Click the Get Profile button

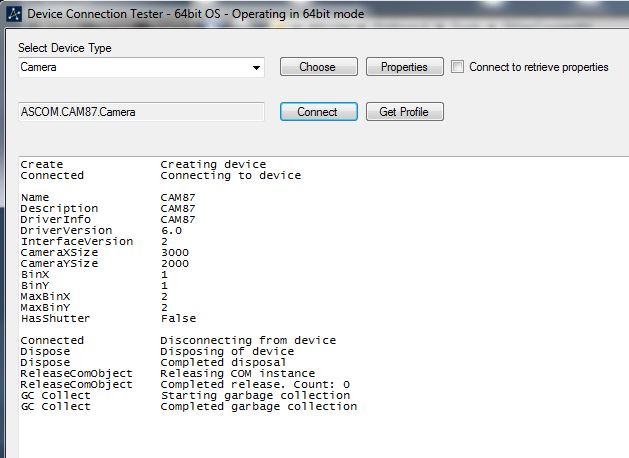(404, 111)
